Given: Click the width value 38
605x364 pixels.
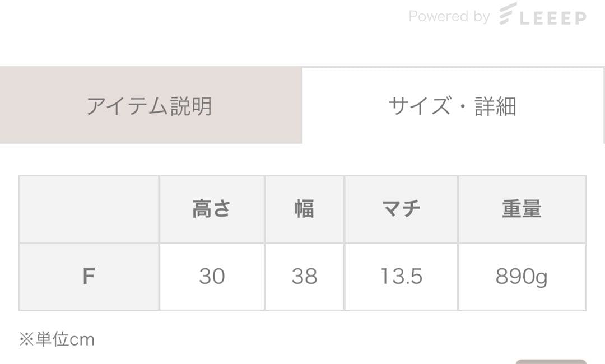Looking at the screenshot, I should pyautogui.click(x=304, y=276).
